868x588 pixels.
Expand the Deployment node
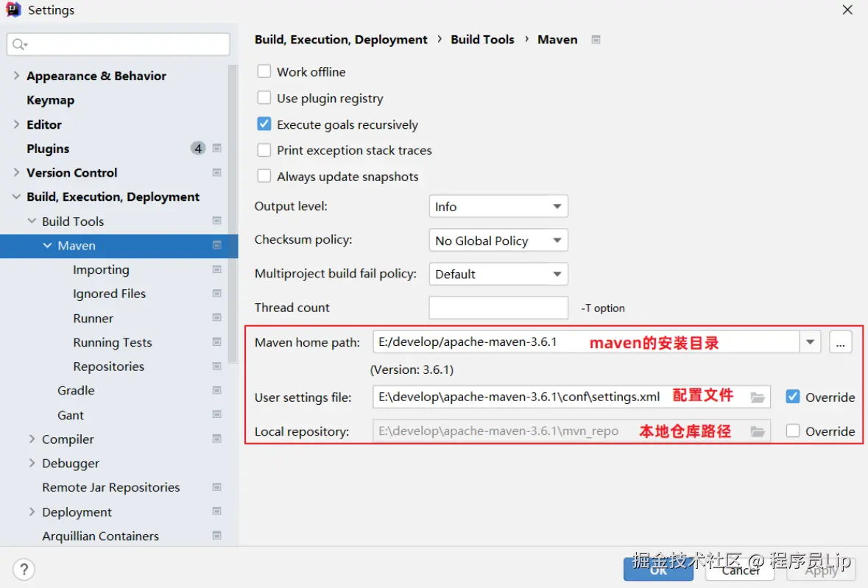pos(32,511)
